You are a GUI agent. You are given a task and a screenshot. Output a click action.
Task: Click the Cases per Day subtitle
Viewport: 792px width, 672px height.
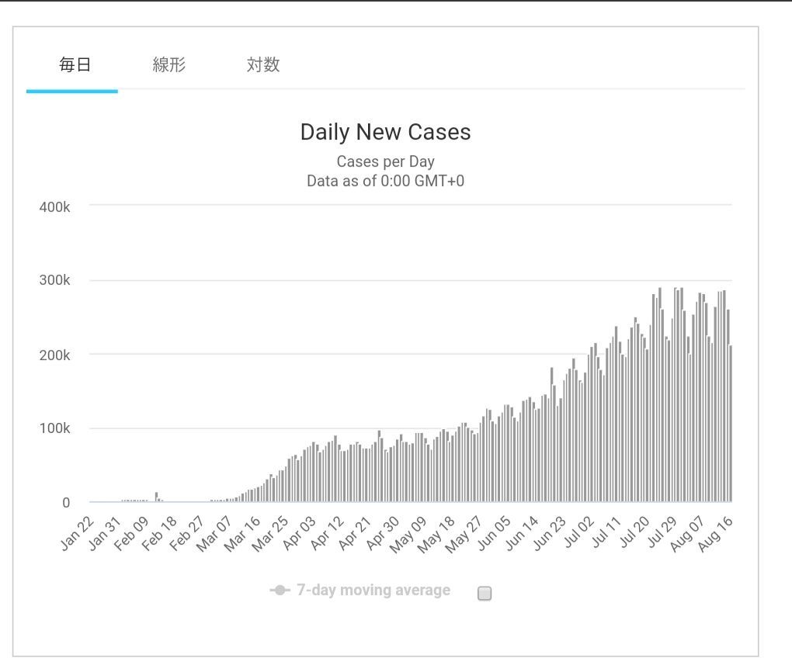(385, 161)
